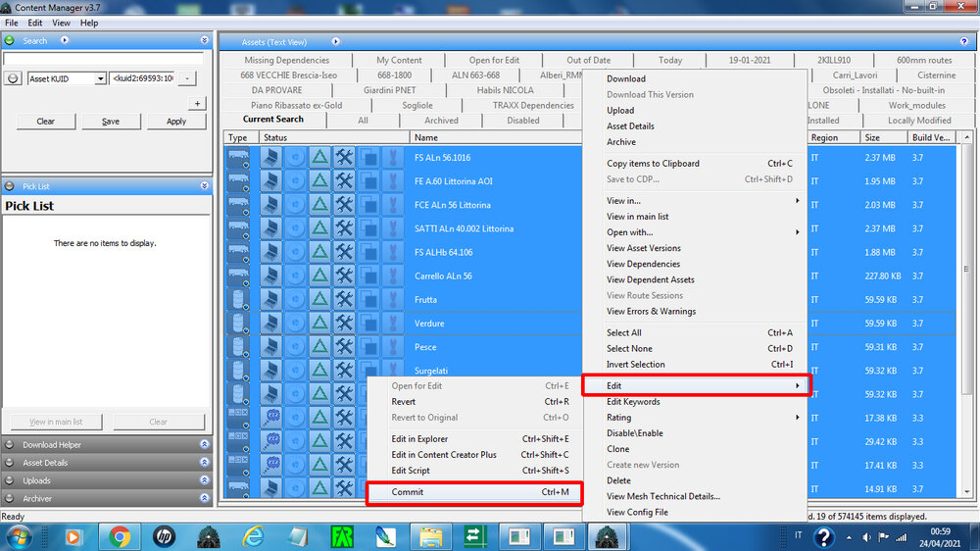The image size is (980, 551).
Task: Switch to Out of Date tab
Action: click(x=588, y=60)
